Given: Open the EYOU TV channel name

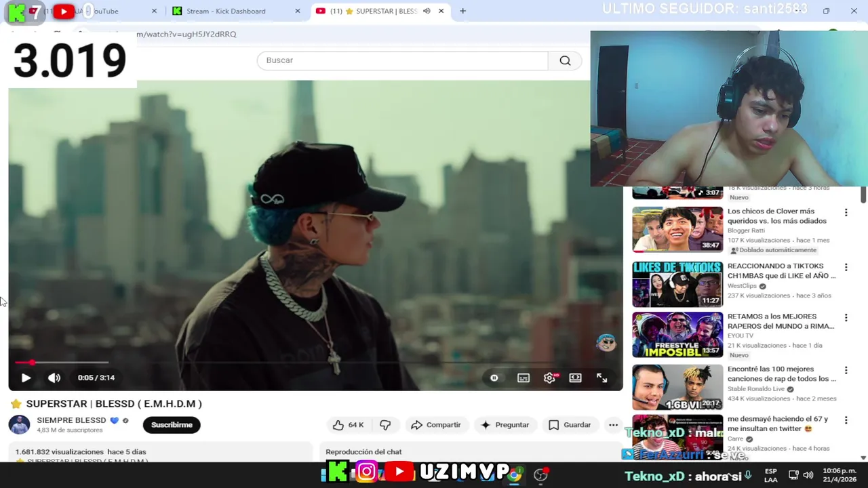Looking at the screenshot, I should (x=741, y=335).
